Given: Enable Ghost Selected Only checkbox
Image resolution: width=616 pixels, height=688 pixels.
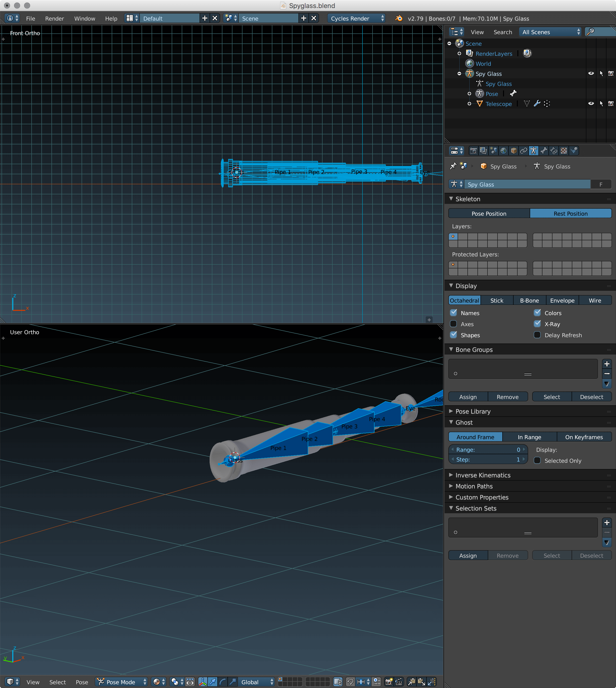Looking at the screenshot, I should pyautogui.click(x=537, y=461).
